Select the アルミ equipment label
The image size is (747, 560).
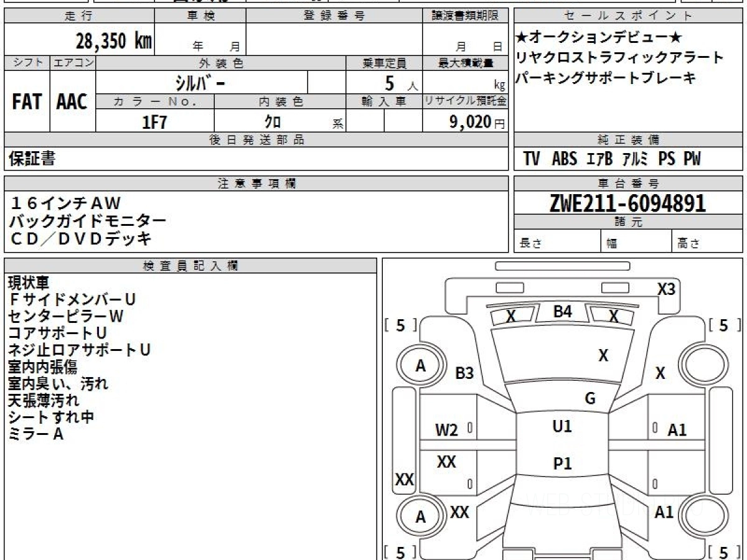point(636,159)
